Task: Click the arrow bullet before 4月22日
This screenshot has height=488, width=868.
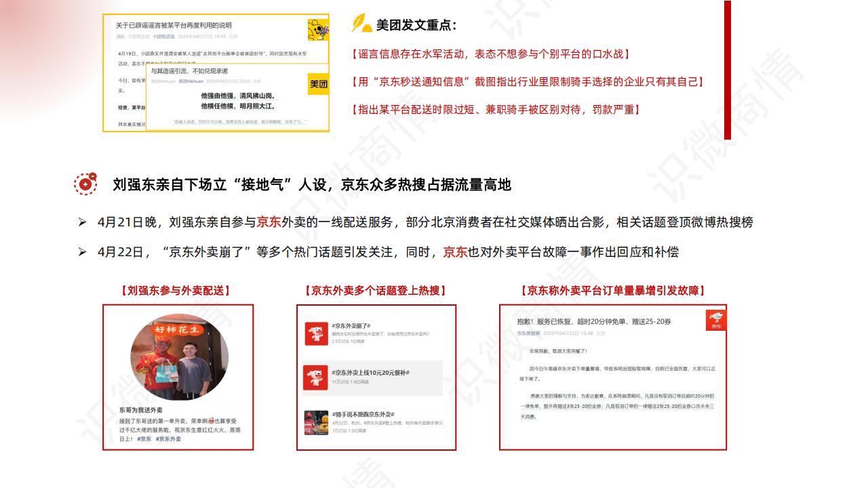Action: tap(82, 252)
